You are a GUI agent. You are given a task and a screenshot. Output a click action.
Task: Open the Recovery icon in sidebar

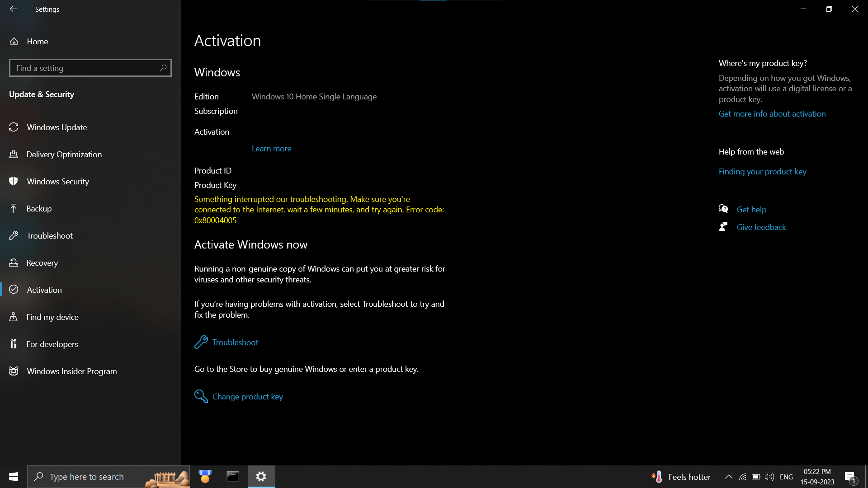point(14,263)
